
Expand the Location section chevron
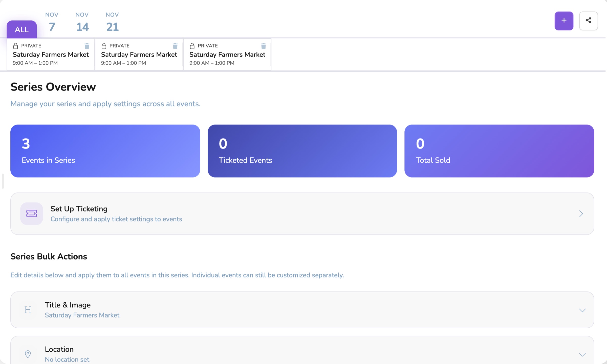[x=582, y=354]
